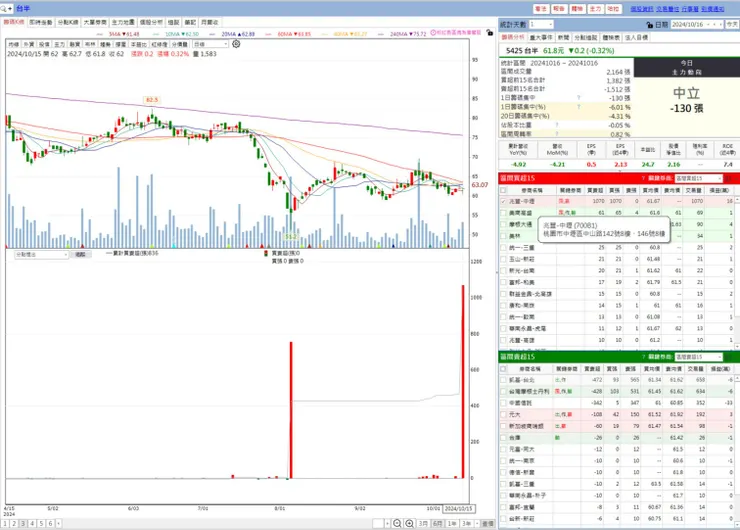Image resolution: width=740 pixels, height=530 pixels.
Task: Open the 到價通知 link
Action: click(713, 9)
